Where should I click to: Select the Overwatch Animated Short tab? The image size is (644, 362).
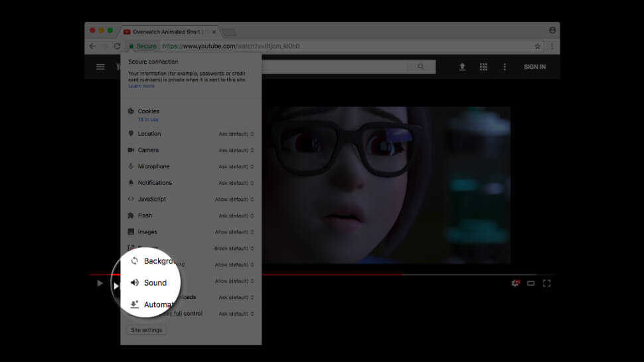click(x=169, y=32)
